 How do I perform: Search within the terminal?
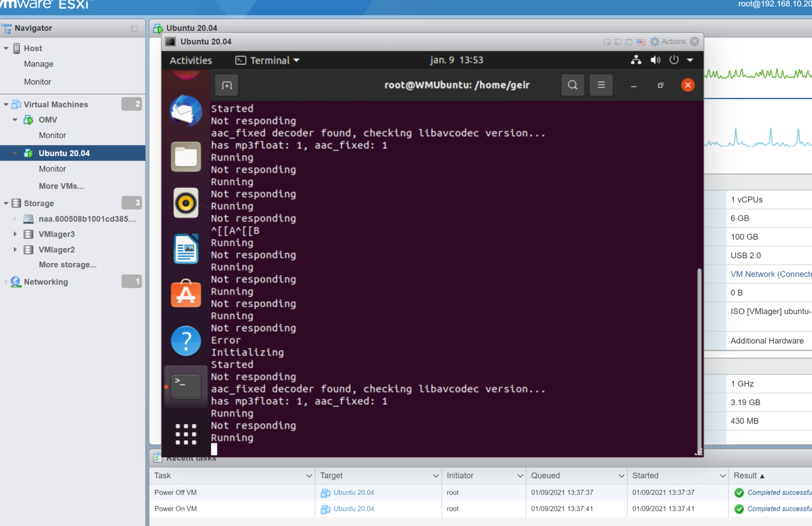click(x=573, y=85)
